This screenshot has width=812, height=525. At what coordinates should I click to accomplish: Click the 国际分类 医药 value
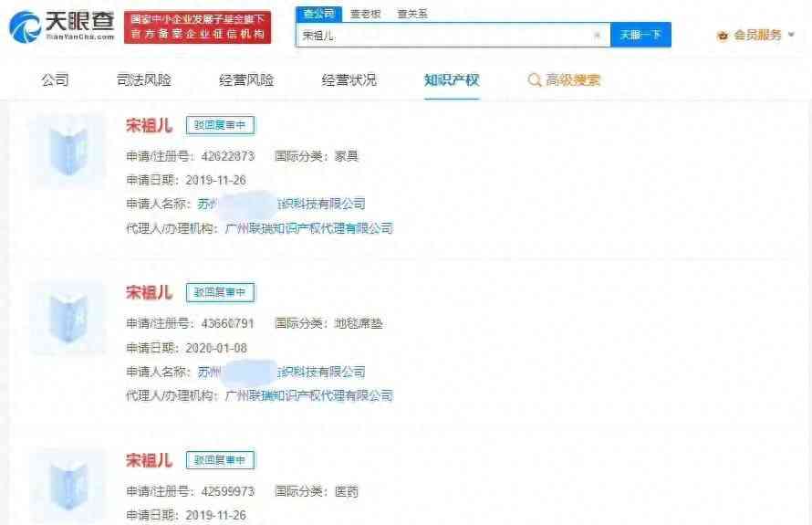point(347,491)
